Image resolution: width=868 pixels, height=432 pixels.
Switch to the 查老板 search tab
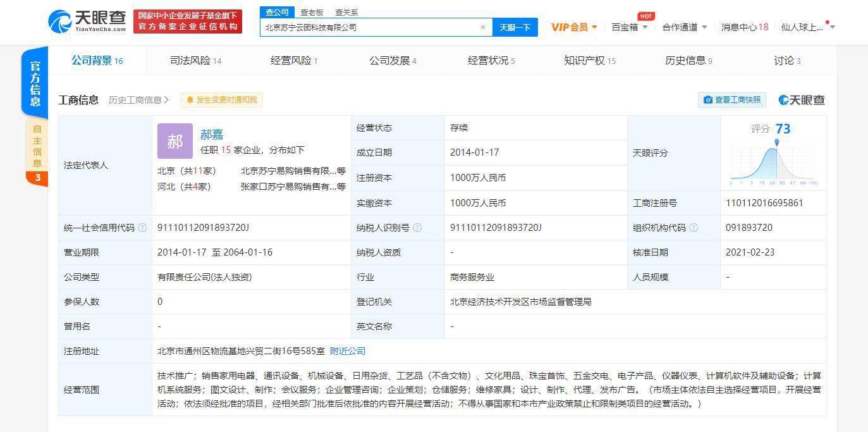(312, 12)
